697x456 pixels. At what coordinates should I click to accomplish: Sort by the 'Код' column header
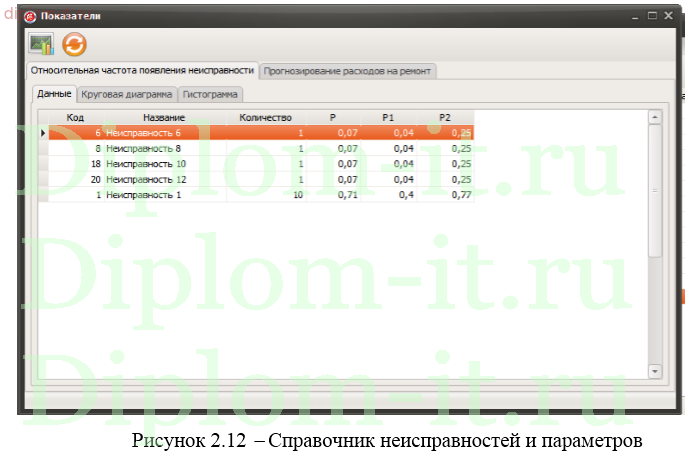coord(75,117)
